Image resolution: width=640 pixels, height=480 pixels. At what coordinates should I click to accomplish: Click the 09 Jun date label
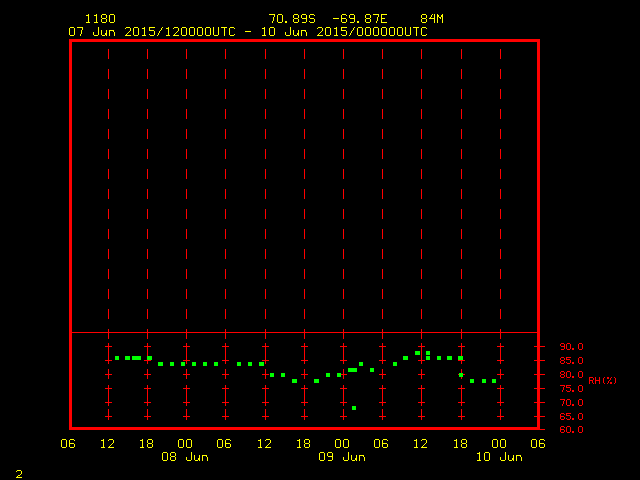[x=342, y=457]
